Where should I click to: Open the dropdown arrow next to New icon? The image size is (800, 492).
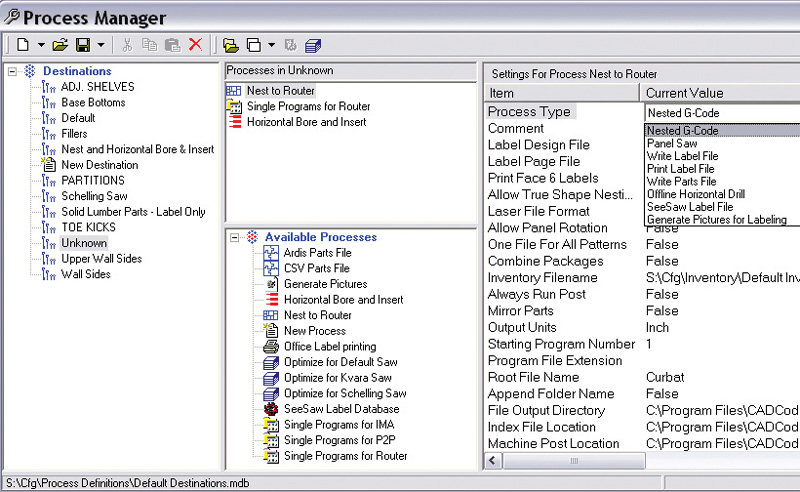pos(41,45)
